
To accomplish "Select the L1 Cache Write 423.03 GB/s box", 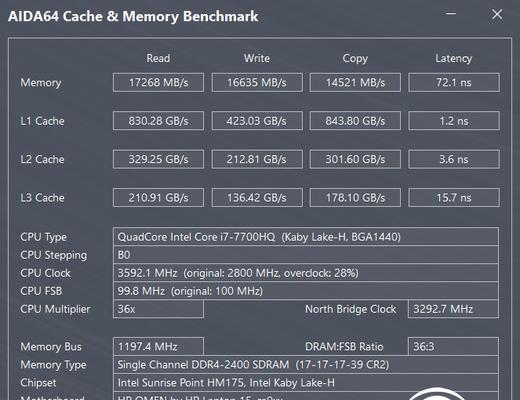I will [257, 121].
